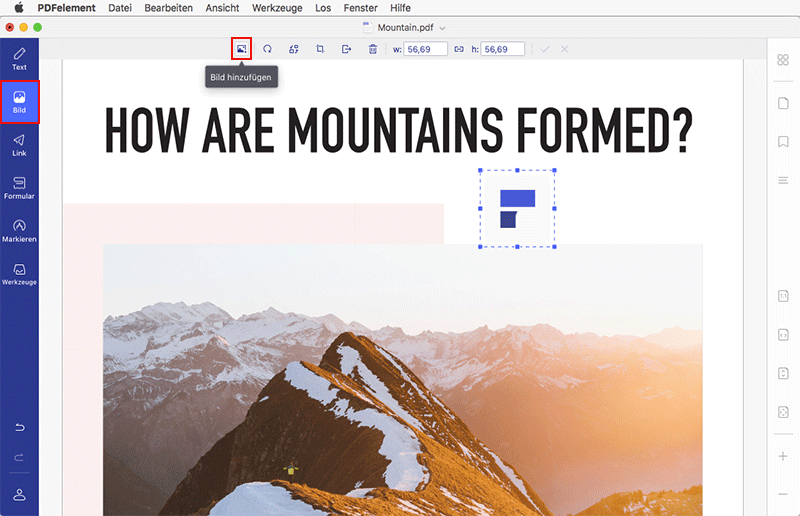
Task: Open the Werkzeuge menu in menu bar
Action: point(277,8)
